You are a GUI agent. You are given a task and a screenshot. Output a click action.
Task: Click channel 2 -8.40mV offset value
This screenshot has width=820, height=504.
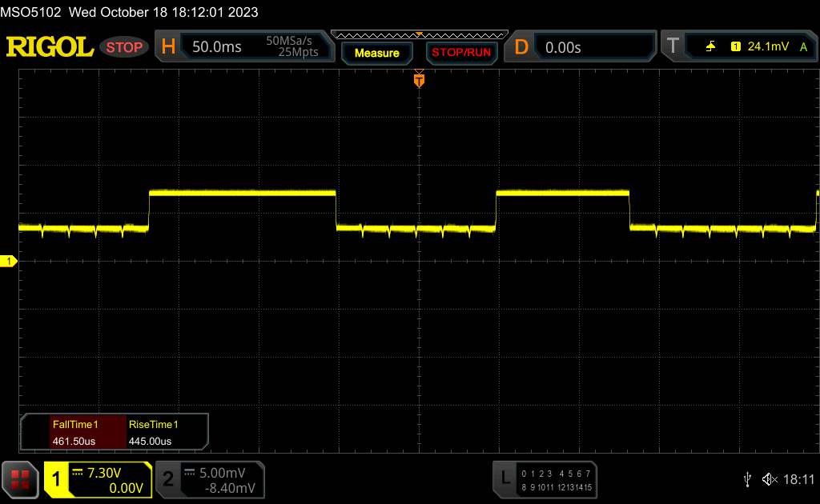(x=230, y=488)
